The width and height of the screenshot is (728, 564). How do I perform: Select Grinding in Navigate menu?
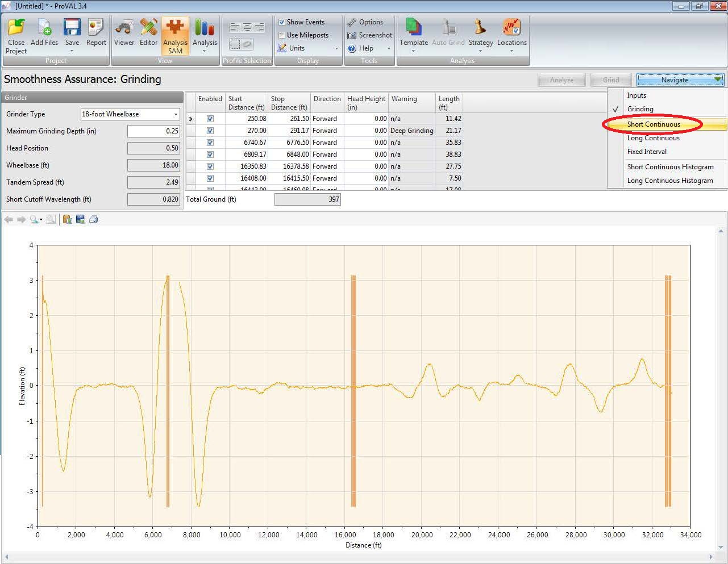point(640,109)
